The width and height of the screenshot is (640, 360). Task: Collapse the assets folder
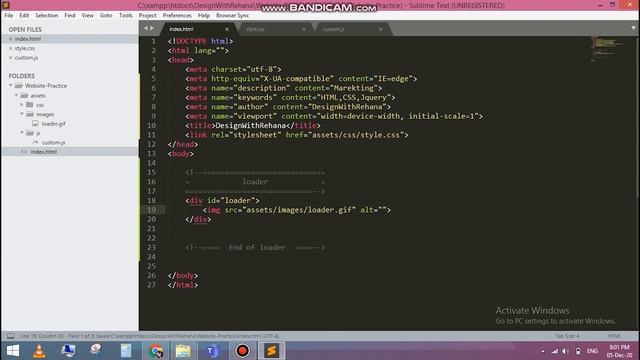(16, 96)
